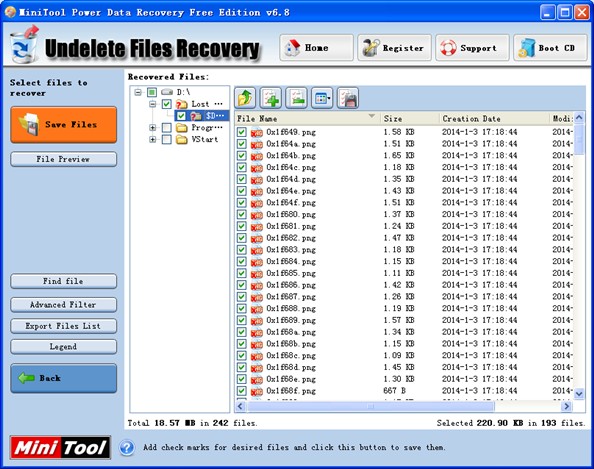The image size is (594, 469).
Task: Check the VStart folder checkbox
Action: coord(167,139)
